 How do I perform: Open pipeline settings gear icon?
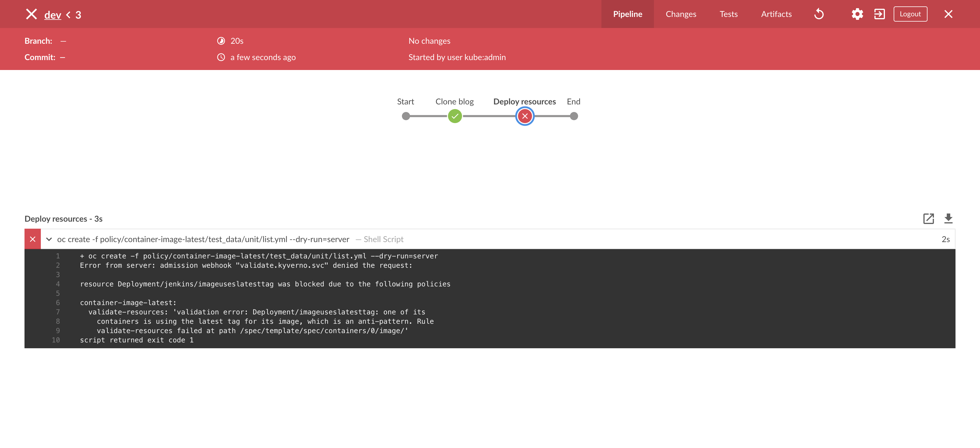[857, 14]
